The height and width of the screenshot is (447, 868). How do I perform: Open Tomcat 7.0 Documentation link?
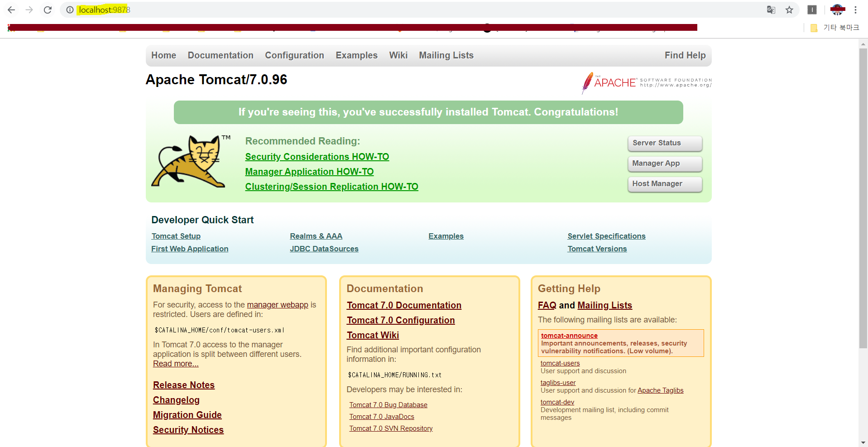coord(404,305)
